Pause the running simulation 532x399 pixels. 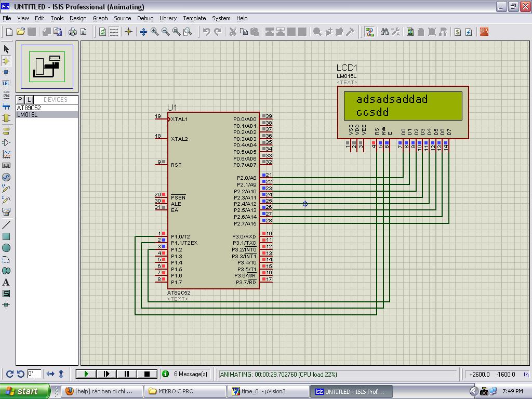coord(126,374)
